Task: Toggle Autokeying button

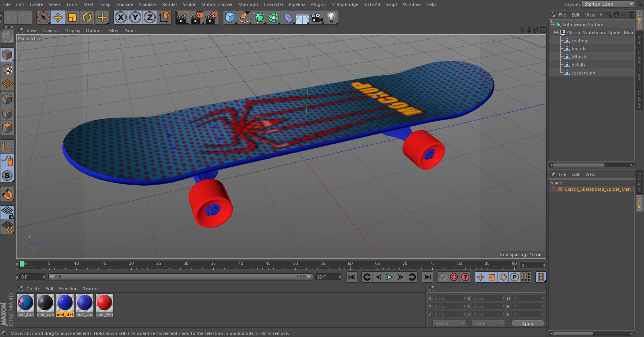Action: click(x=454, y=277)
